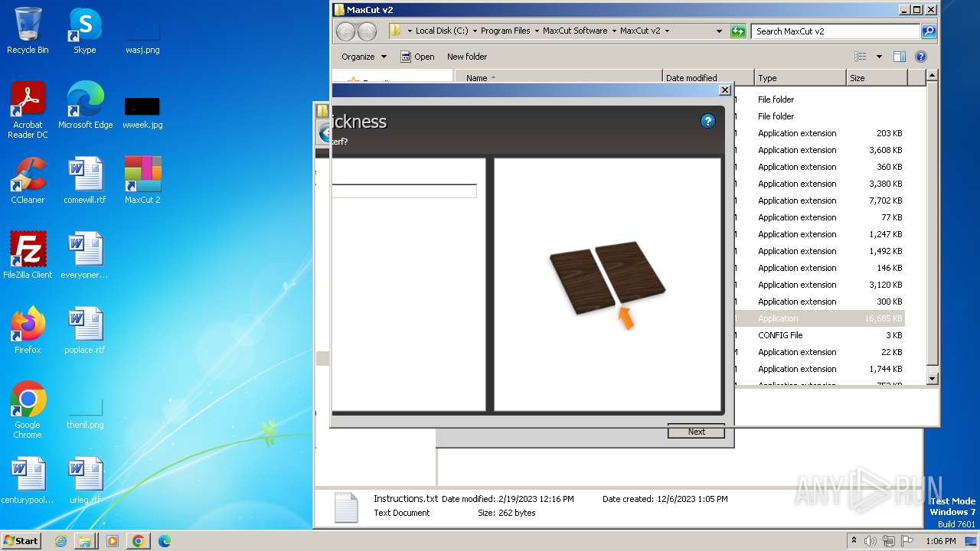The height and width of the screenshot is (551, 980).
Task: Sort files by the Type column header
Action: pyautogui.click(x=800, y=77)
